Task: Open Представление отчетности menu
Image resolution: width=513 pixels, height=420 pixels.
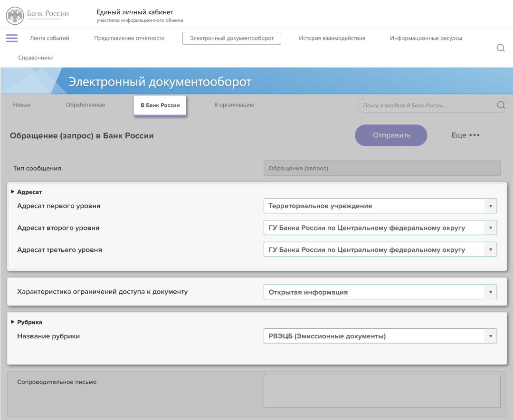Action: [129, 38]
